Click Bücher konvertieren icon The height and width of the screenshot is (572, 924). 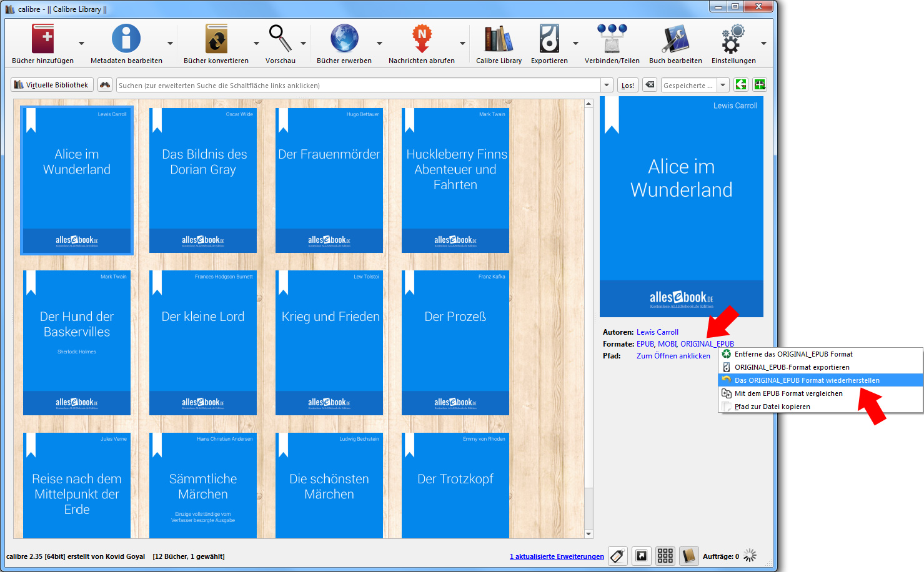coord(216,39)
